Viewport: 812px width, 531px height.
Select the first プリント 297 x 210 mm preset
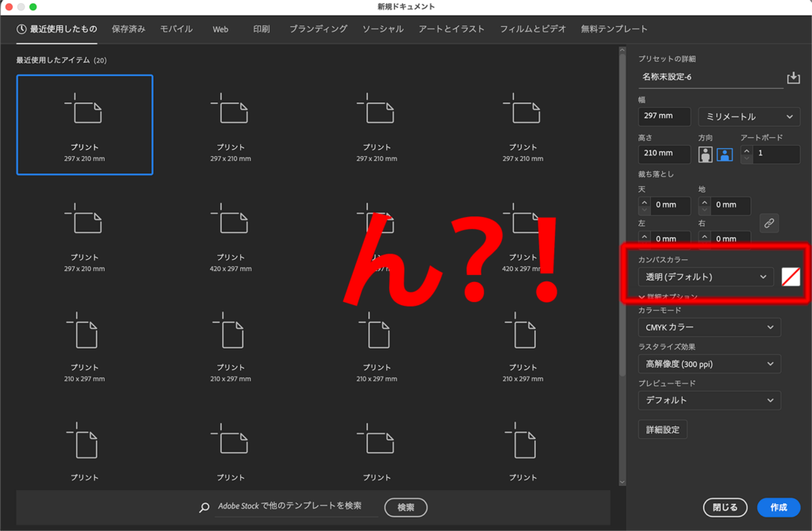pos(85,124)
